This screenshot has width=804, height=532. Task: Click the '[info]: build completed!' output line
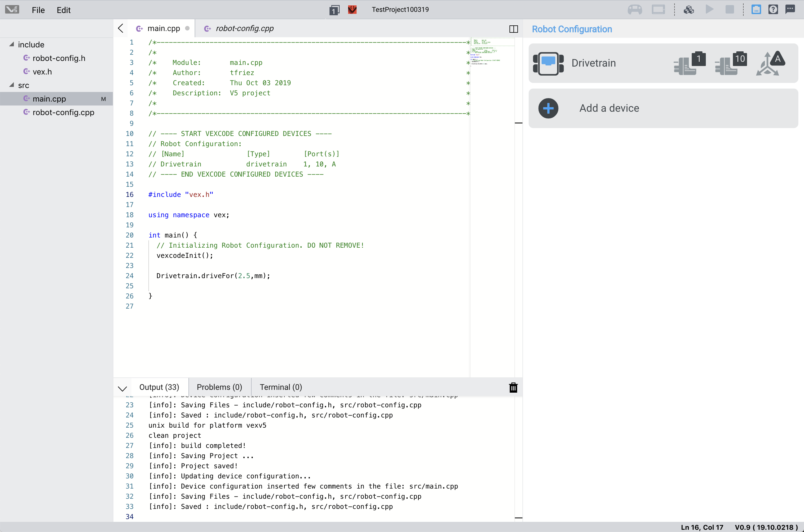197,445
